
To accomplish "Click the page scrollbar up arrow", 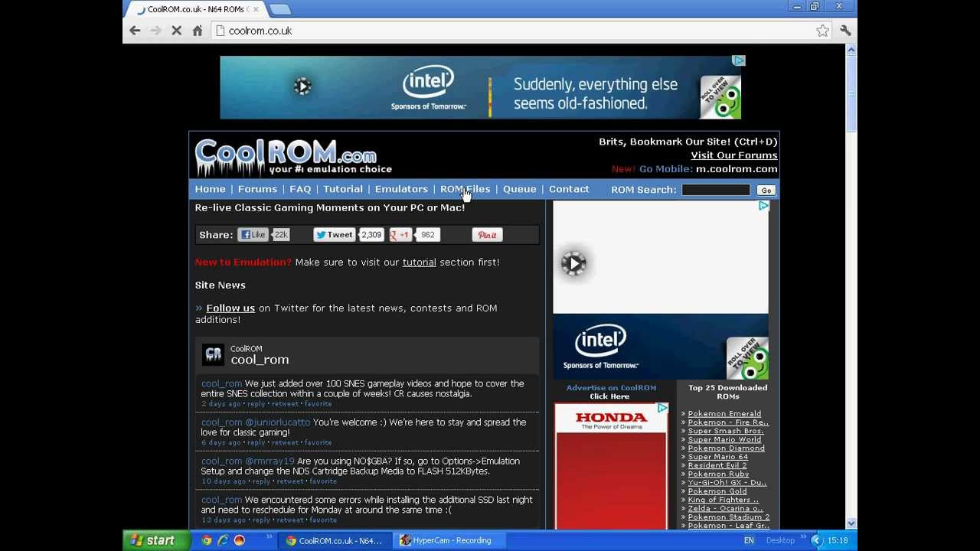I will (851, 50).
